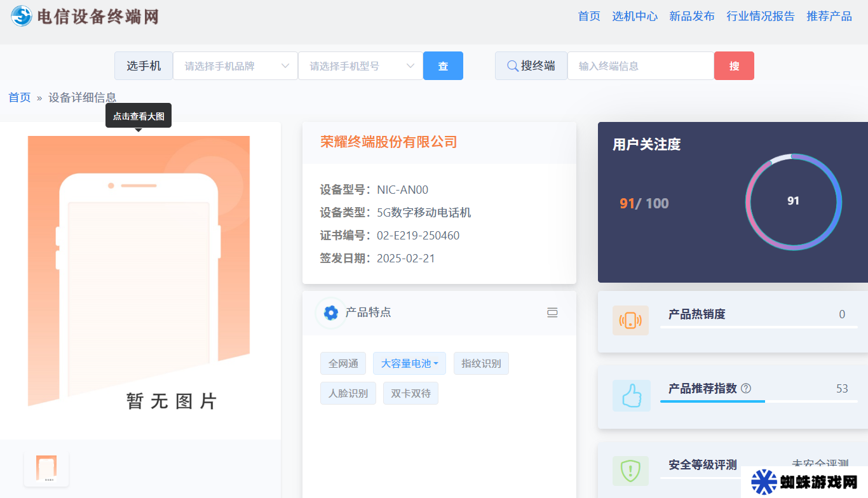868x498 pixels.
Task: Open the 请选择手机型号 dropdown
Action: pos(360,65)
